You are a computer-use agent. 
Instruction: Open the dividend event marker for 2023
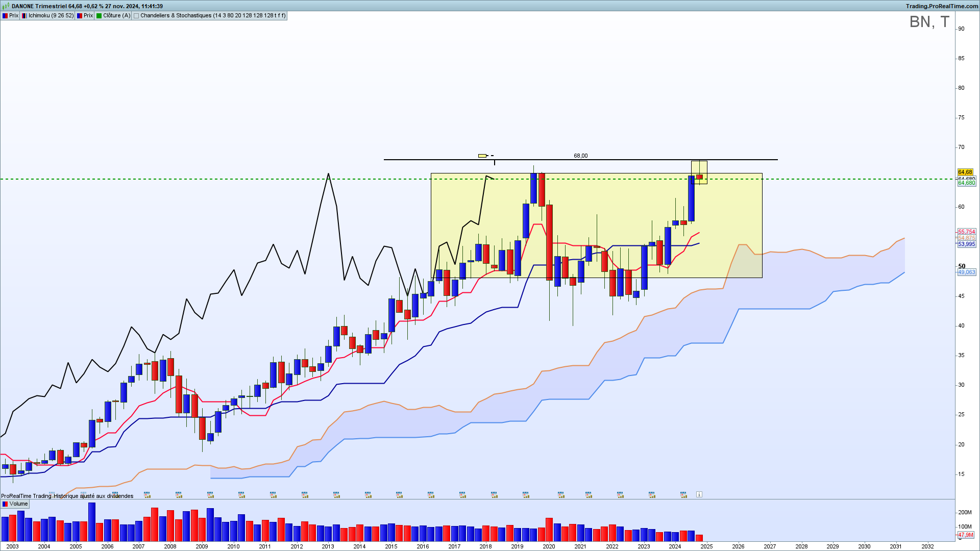pyautogui.click(x=652, y=494)
